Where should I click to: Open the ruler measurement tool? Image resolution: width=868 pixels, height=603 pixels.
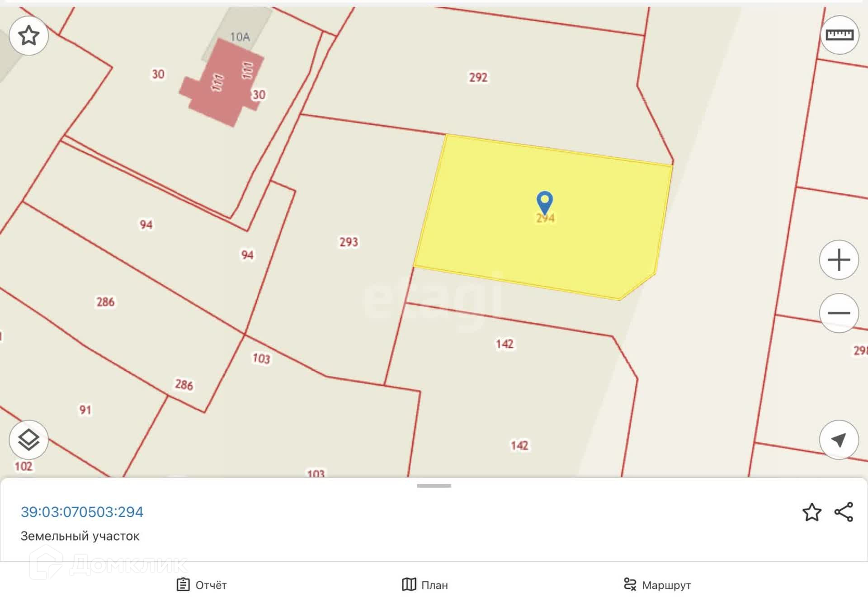click(x=839, y=35)
